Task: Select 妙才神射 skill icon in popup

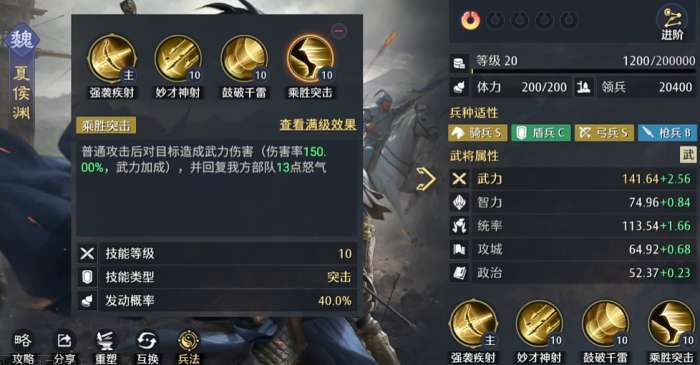Action: 178,59
